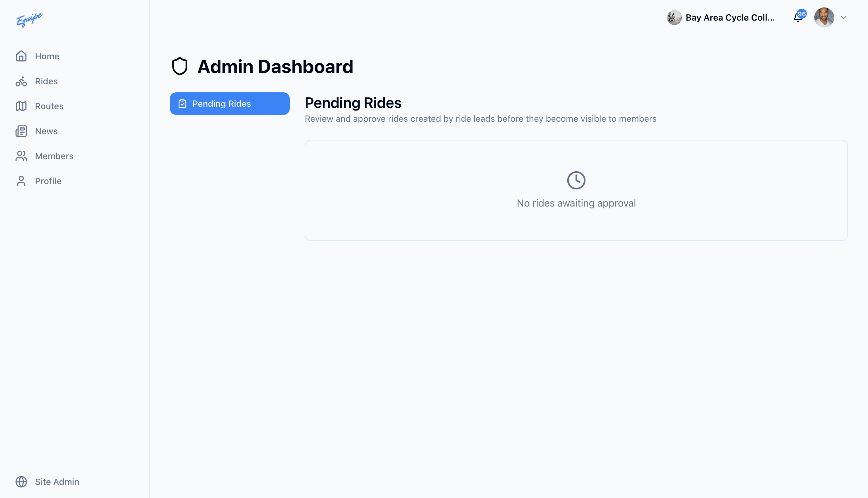Open the Pending Rides tab
868x498 pixels.
(x=229, y=104)
